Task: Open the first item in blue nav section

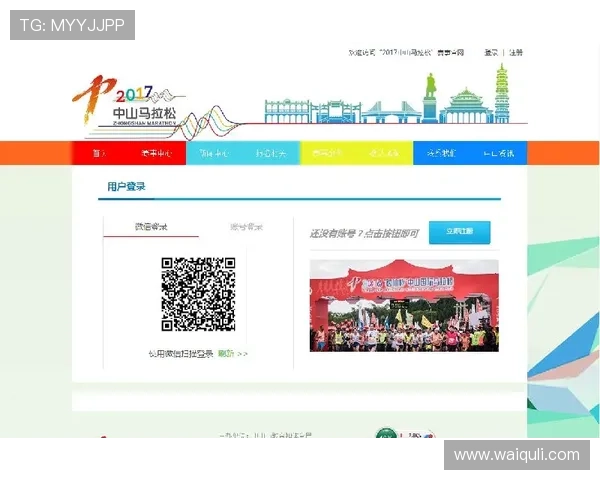Action: tap(441, 153)
